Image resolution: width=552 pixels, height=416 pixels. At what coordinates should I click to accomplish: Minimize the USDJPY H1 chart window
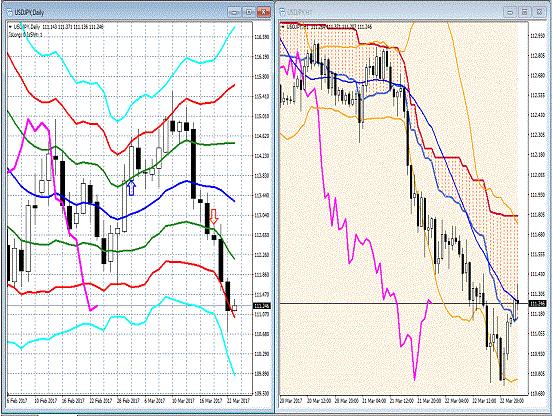(510, 12)
